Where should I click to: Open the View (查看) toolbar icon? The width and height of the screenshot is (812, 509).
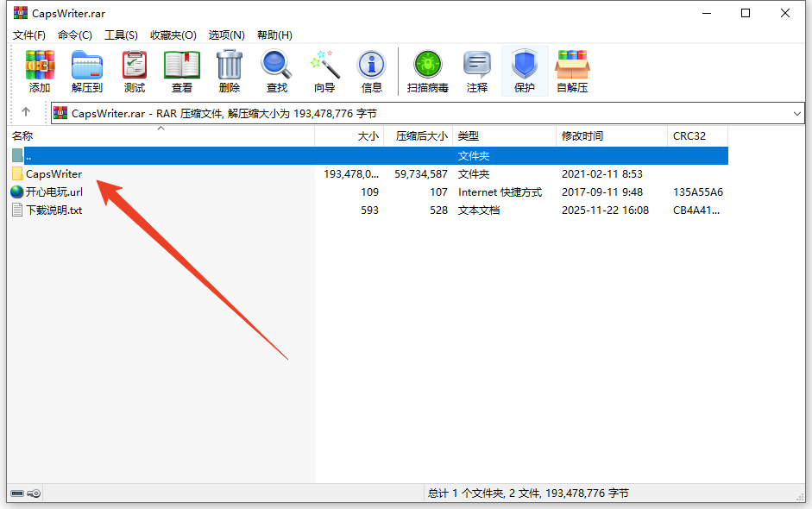pyautogui.click(x=182, y=71)
